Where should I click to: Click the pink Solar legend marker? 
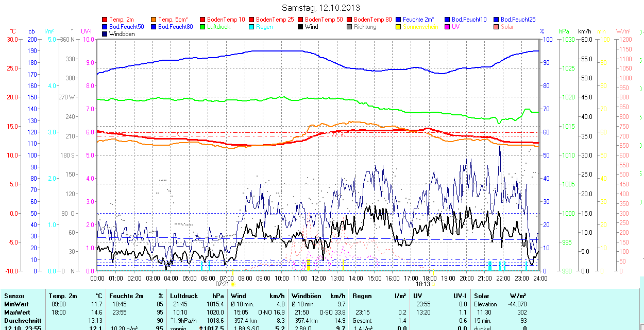coord(497,27)
